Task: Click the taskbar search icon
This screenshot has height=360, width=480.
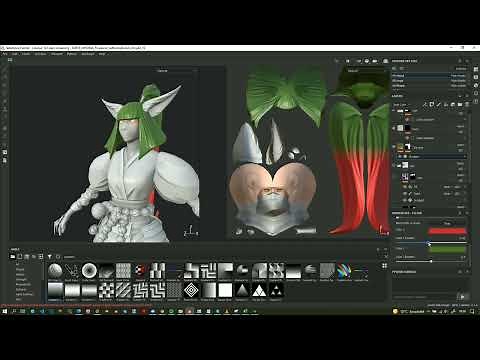Action: point(14,311)
